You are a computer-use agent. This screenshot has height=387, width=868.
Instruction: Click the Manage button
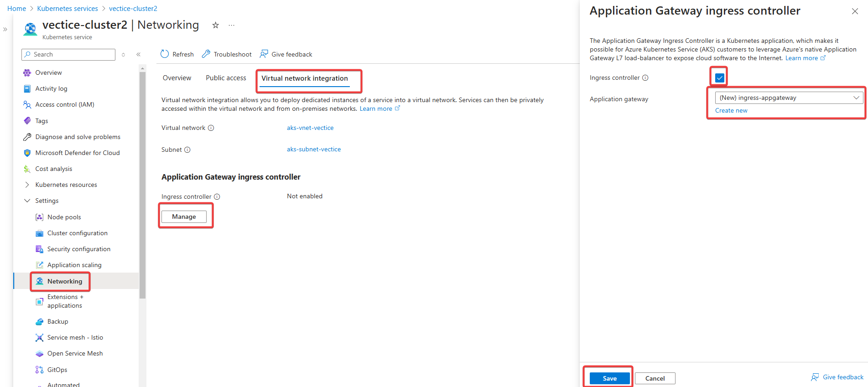(x=184, y=217)
